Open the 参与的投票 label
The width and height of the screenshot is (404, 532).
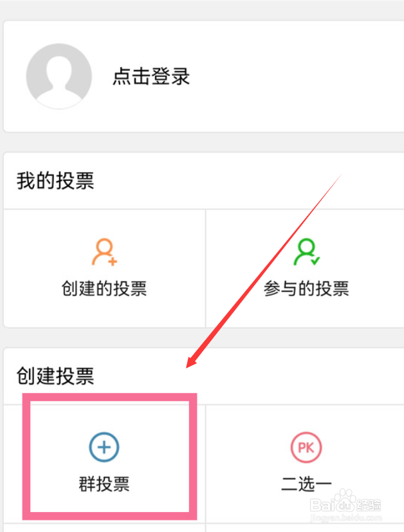(306, 289)
